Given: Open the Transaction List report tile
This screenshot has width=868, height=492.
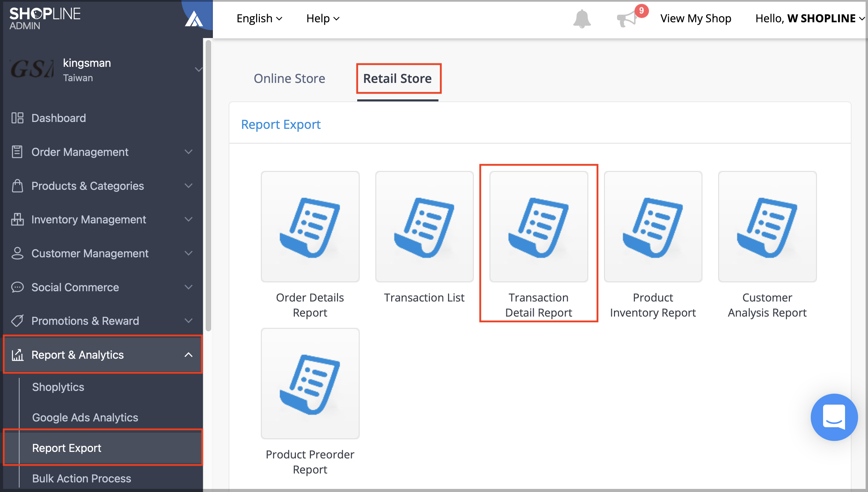Looking at the screenshot, I should 424,226.
